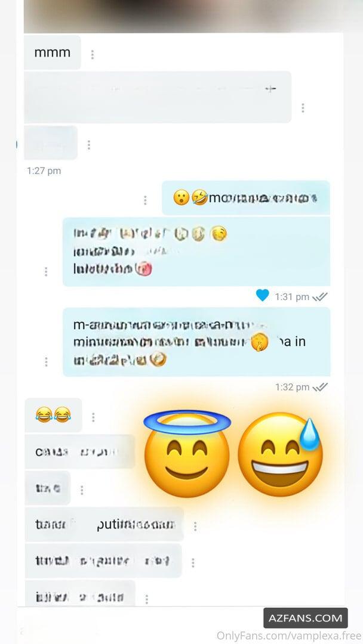Toggle the blue heart like at 1:31 pm

tap(262, 295)
